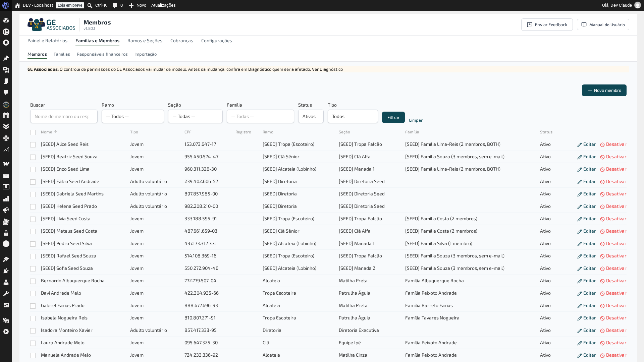Focus the Buscar member search field
This screenshot has width=644, height=362.
[x=64, y=116]
